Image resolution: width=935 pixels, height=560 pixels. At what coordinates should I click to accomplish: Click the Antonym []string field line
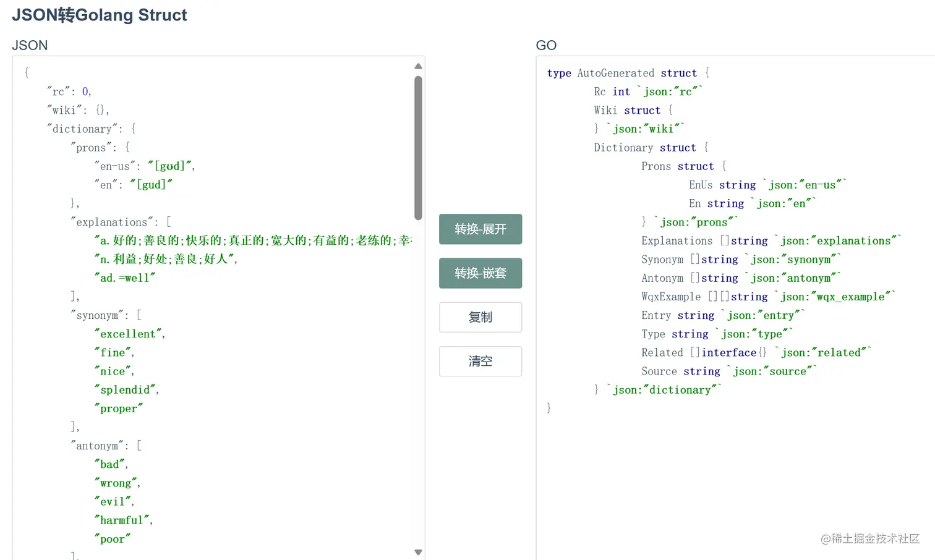point(741,278)
